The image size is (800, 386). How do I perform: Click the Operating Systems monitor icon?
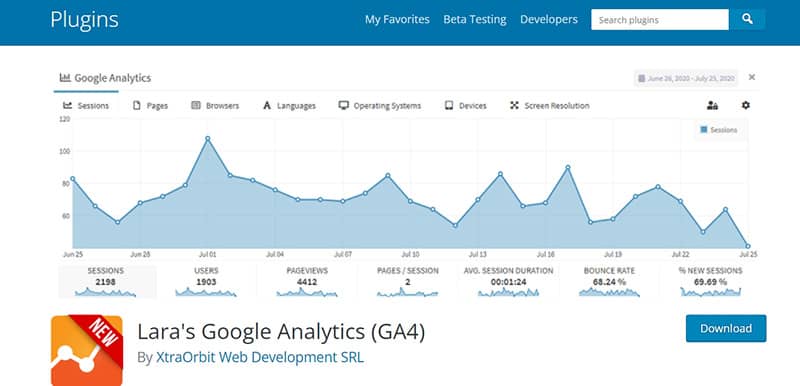click(343, 106)
